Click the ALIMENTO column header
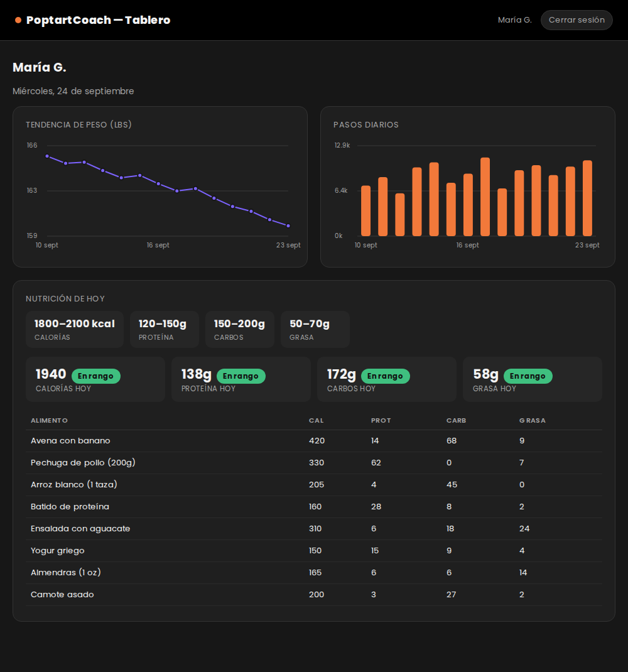Viewport: 628px width, 672px height. (x=49, y=420)
